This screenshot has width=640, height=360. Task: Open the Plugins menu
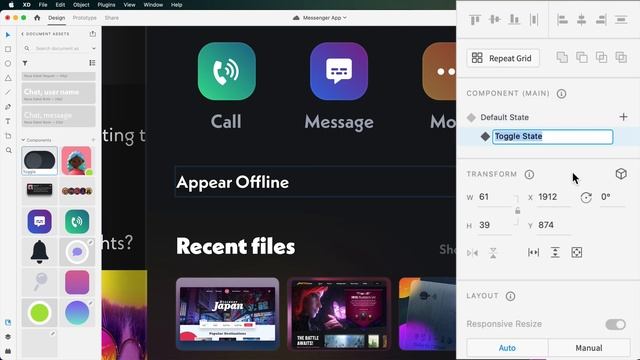[106, 5]
